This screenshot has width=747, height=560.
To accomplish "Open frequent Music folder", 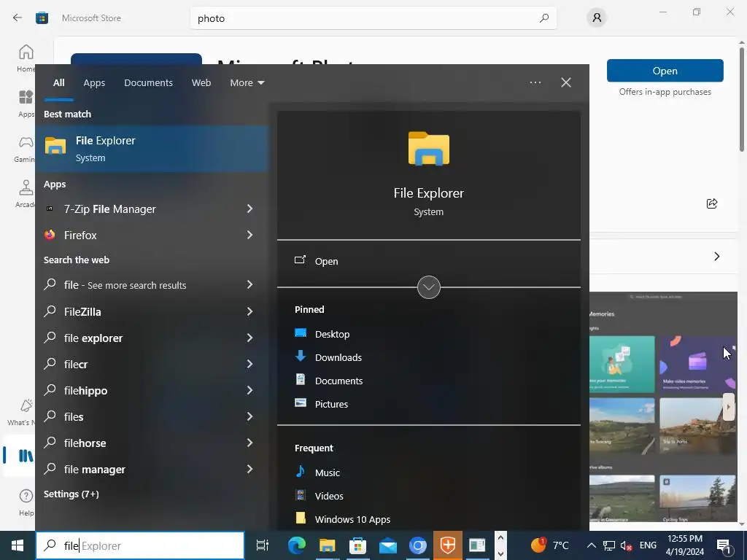I will (x=328, y=472).
